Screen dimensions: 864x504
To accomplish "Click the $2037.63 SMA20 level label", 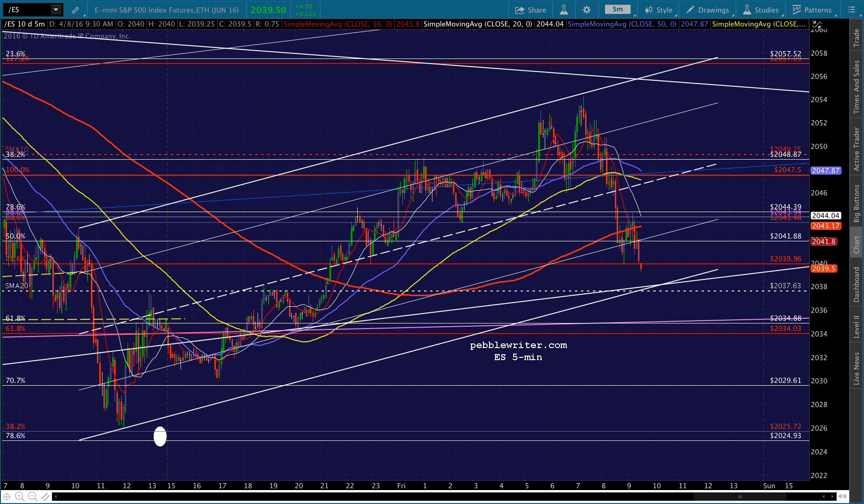I will tap(786, 286).
